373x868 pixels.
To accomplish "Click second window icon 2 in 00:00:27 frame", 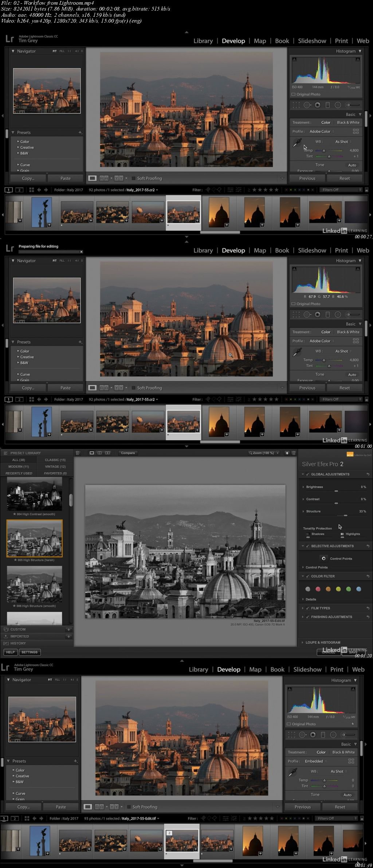I will click(20, 190).
